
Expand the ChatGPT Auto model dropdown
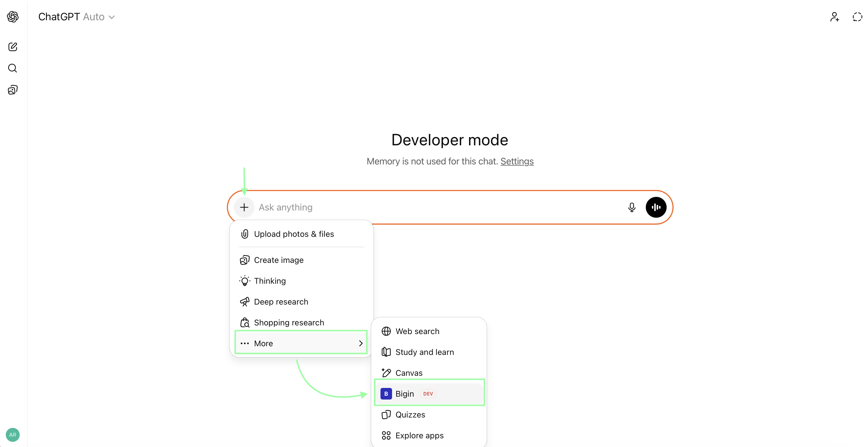[77, 17]
